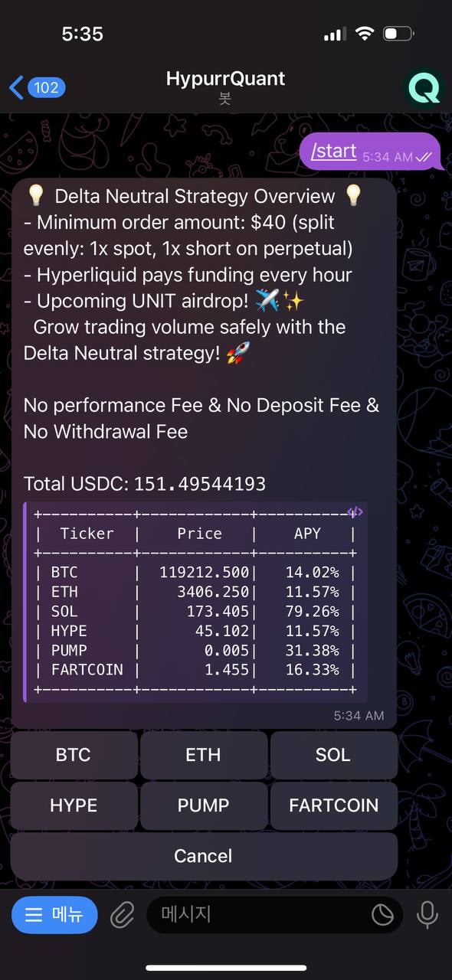Open scheduled messages via clock icon
This screenshot has width=452, height=980.
(x=382, y=914)
